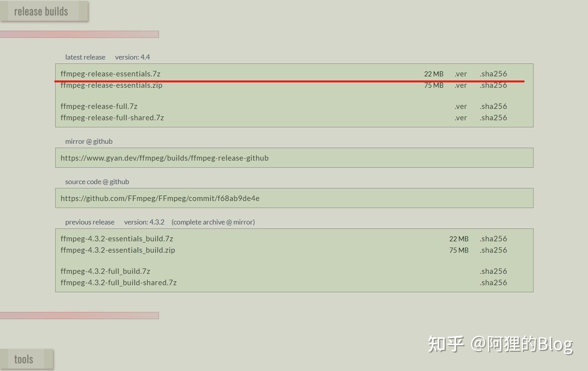Open the release builds section tab
Viewport: 588px width, 371px height.
[44, 11]
